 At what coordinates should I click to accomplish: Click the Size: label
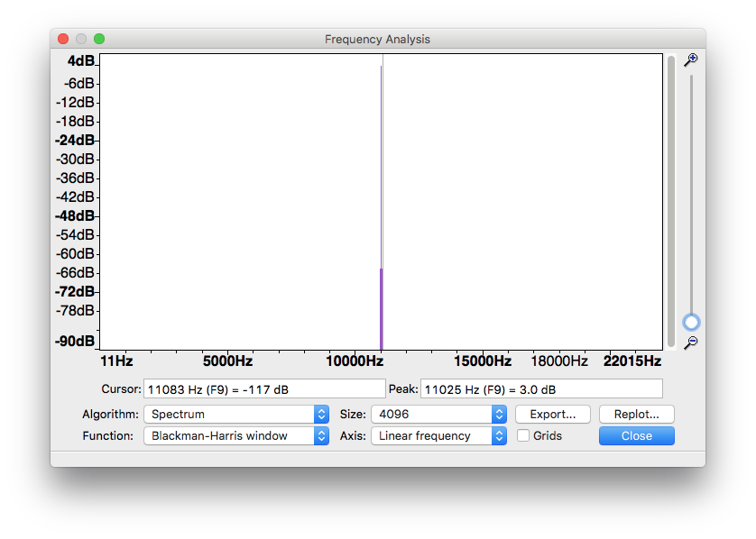[353, 415]
